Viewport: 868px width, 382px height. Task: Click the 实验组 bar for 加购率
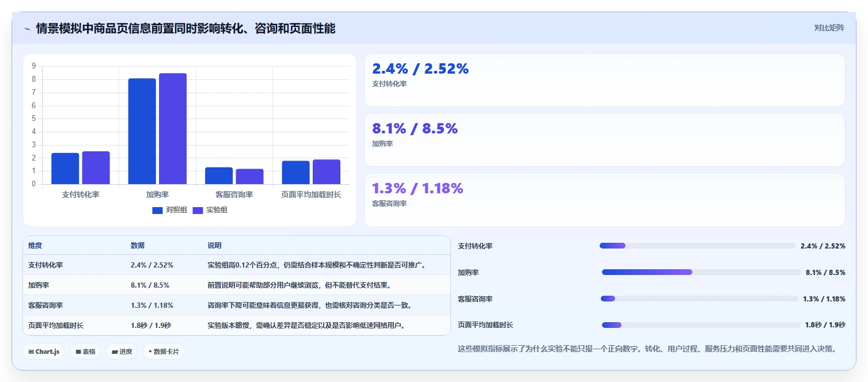[173, 129]
